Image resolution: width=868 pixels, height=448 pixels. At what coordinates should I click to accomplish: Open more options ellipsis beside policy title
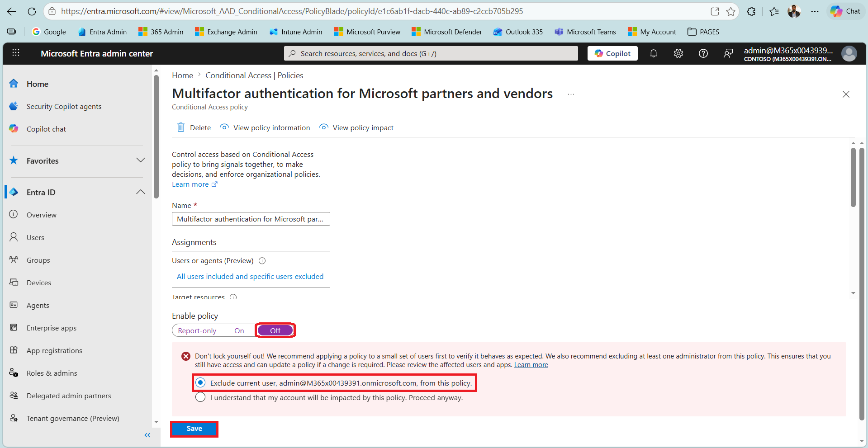click(x=571, y=94)
